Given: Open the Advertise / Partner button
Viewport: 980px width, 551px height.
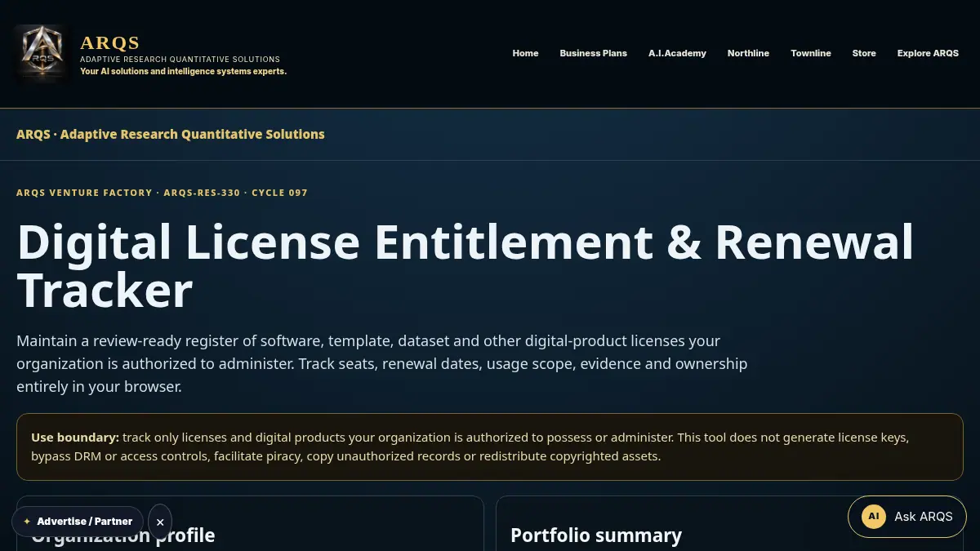Looking at the screenshot, I should tap(78, 522).
